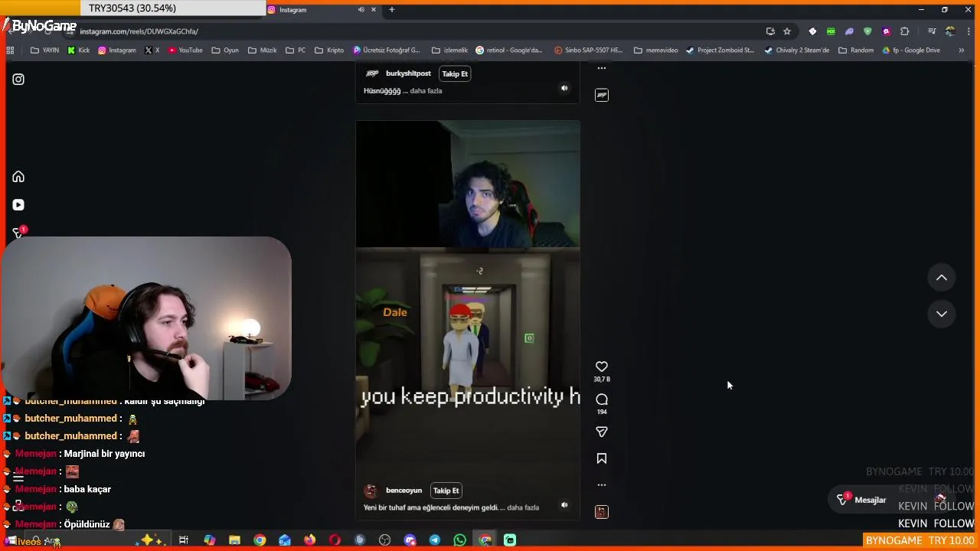Open the Kripto bookmarks folder

[x=329, y=51]
